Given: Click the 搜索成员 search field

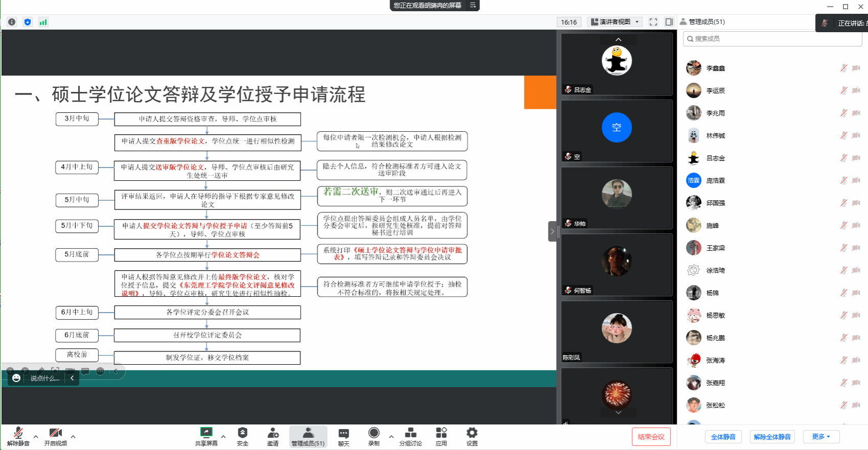Looking at the screenshot, I should click(772, 39).
